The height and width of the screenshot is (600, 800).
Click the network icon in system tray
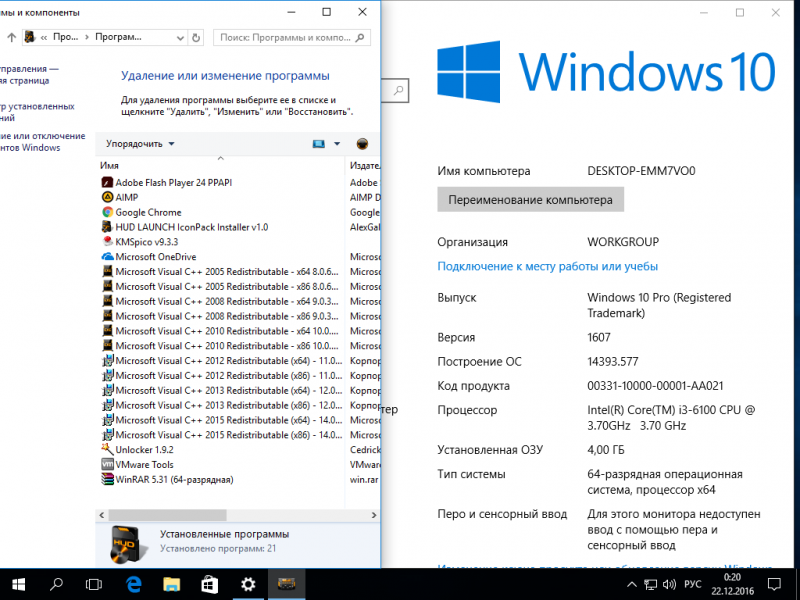(x=651, y=584)
